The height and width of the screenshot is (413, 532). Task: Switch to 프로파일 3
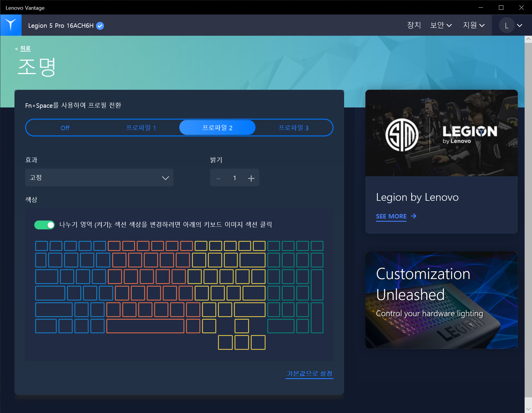[293, 128]
